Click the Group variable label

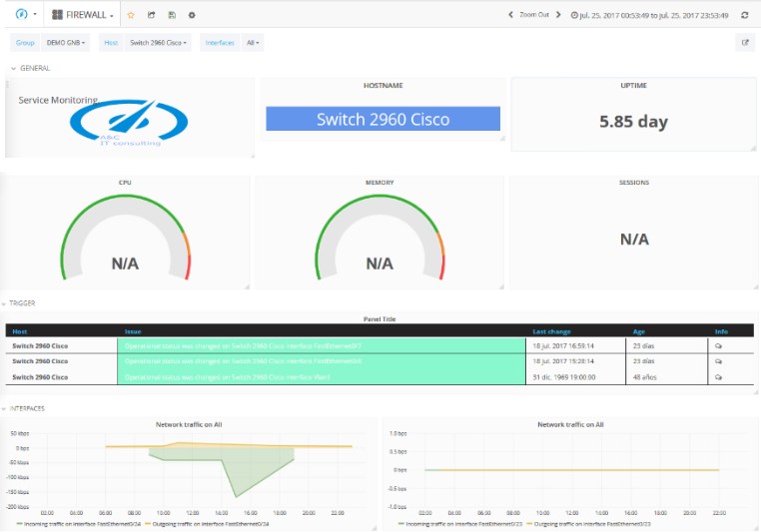click(25, 43)
